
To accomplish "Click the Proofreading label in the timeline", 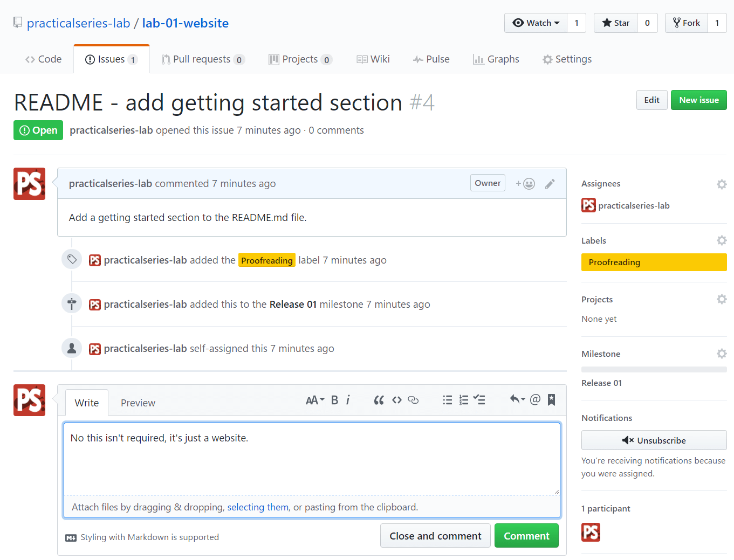I will coord(267,260).
